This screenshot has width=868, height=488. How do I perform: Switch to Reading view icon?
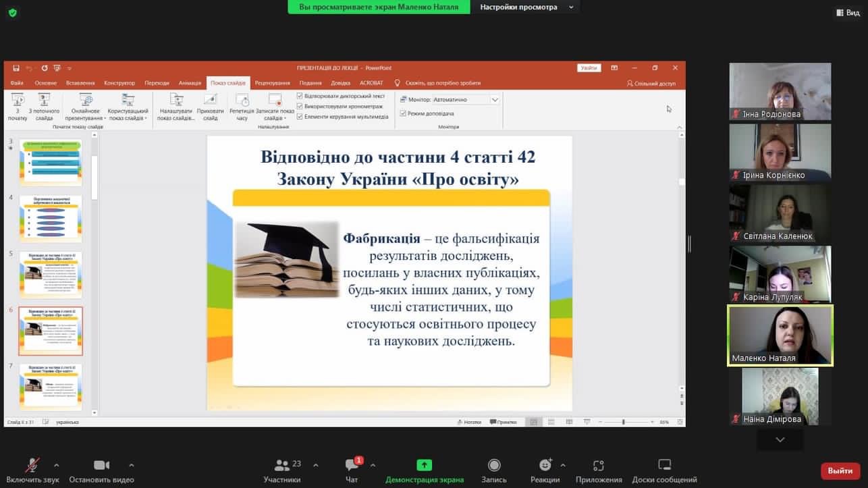tap(569, 422)
